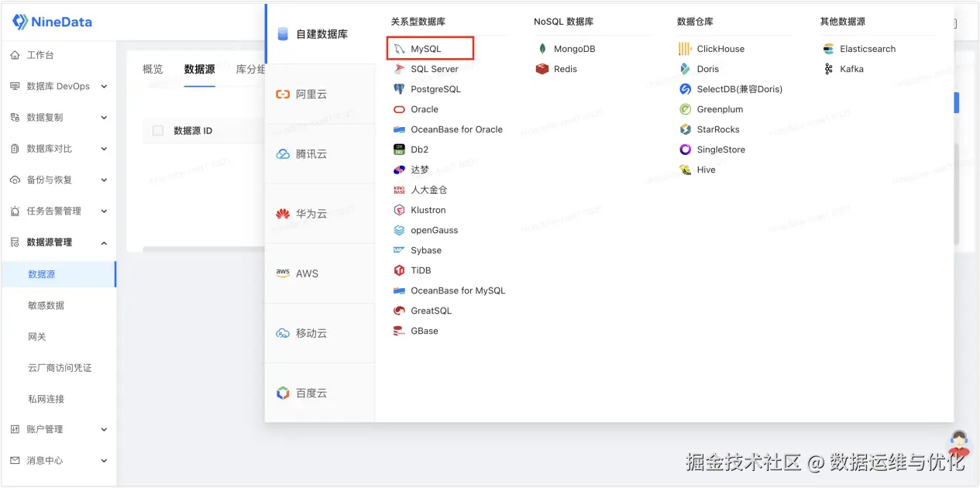
Task: Click the ClickHouse icon
Action: [685, 49]
